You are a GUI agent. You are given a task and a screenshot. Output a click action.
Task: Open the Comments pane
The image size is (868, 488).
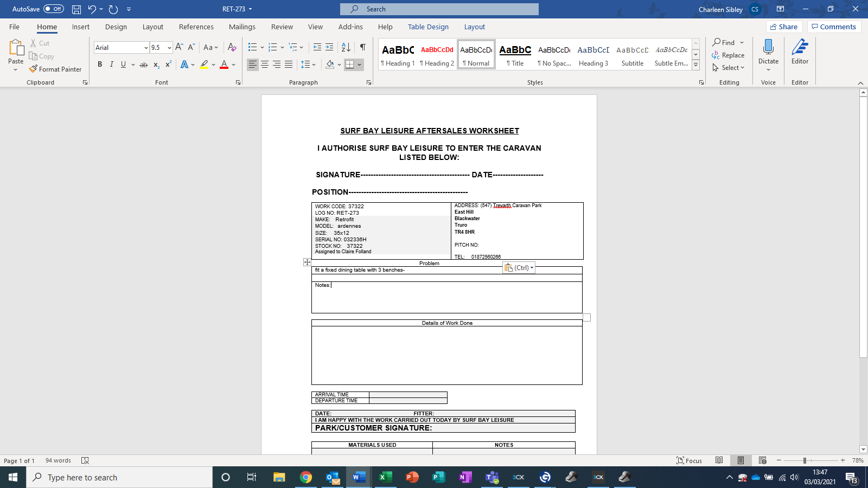click(x=834, y=27)
